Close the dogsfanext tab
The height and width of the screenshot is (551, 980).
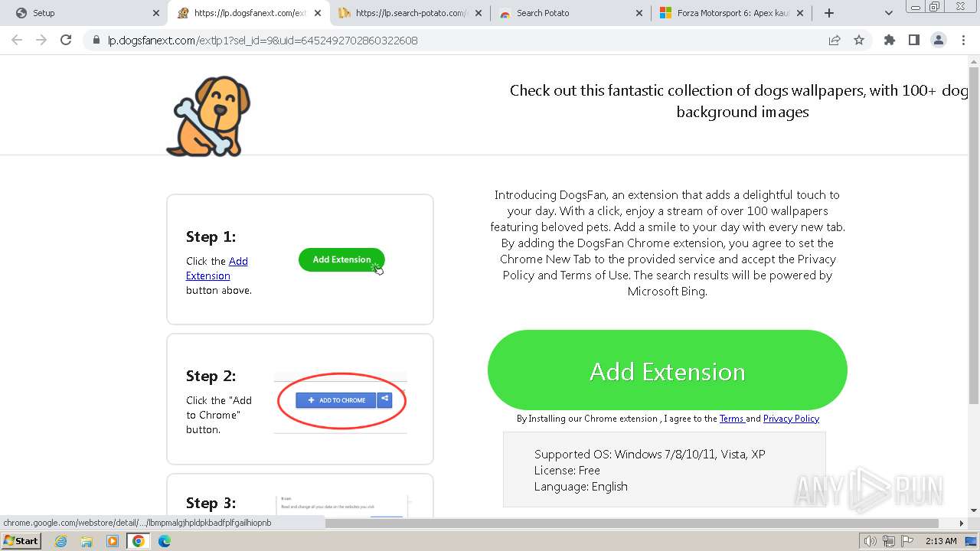coord(318,13)
